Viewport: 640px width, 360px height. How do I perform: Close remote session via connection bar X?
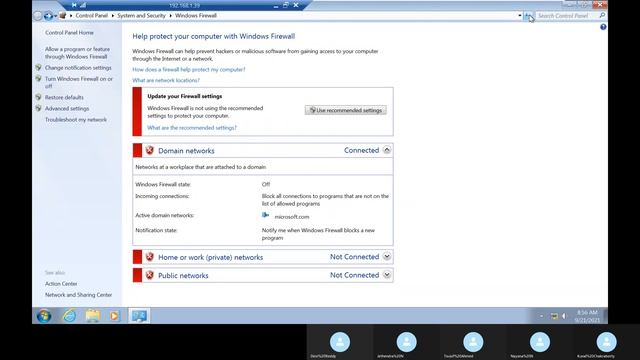296,5
